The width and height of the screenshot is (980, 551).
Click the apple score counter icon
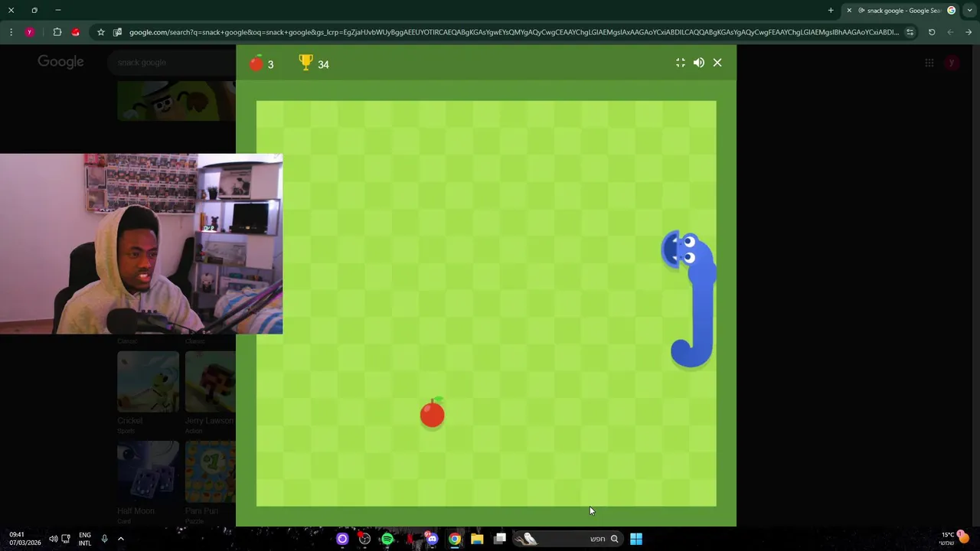(x=256, y=63)
